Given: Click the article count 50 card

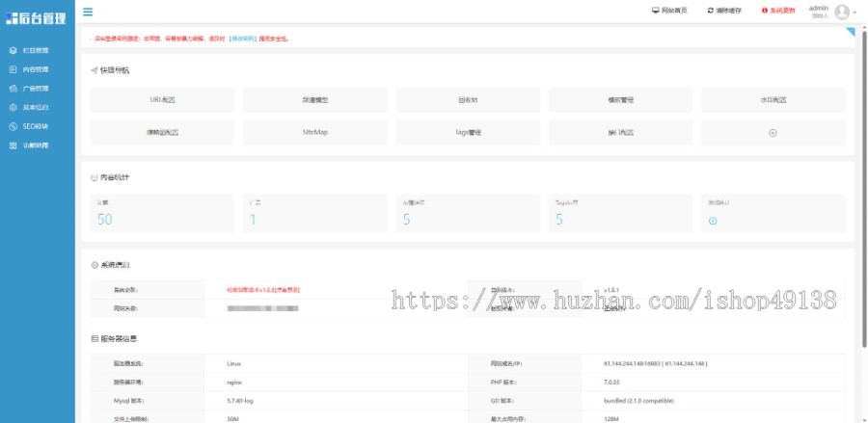Looking at the screenshot, I should point(162,214).
